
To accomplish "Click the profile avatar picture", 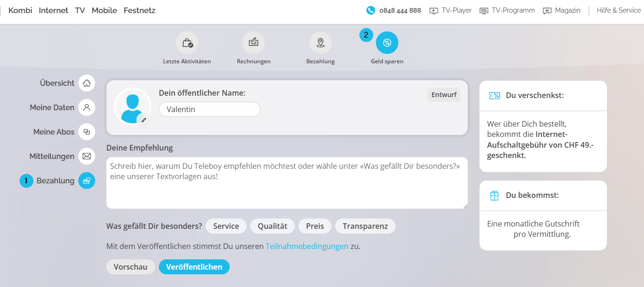I will tap(133, 106).
